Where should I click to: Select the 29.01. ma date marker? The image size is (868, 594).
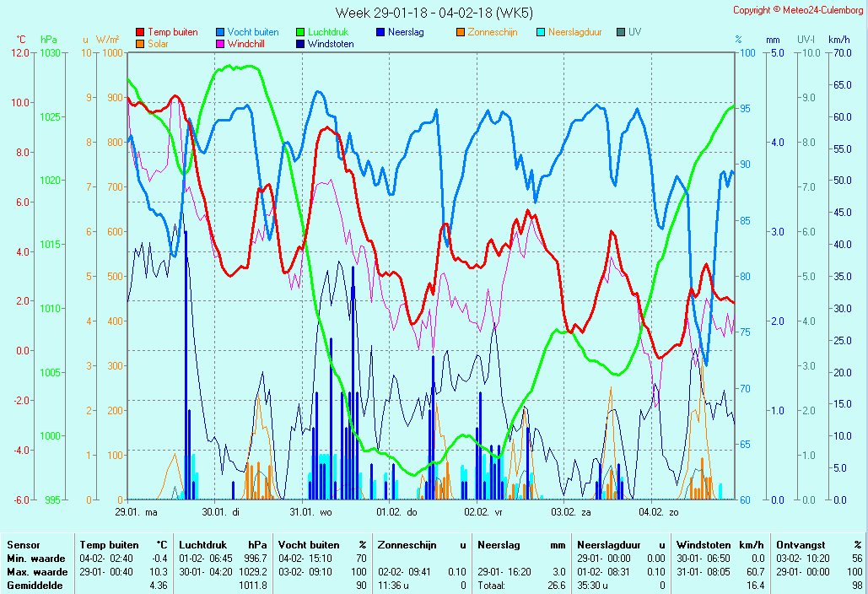pos(137,511)
